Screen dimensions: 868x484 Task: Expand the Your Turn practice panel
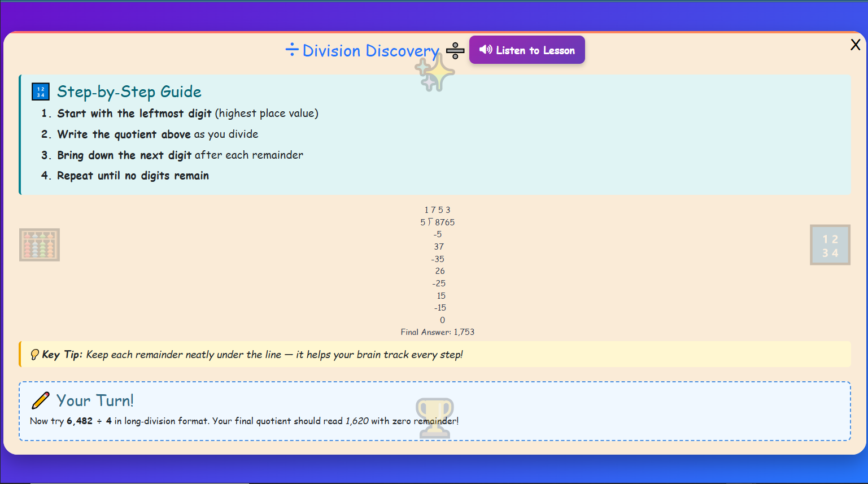click(x=434, y=411)
